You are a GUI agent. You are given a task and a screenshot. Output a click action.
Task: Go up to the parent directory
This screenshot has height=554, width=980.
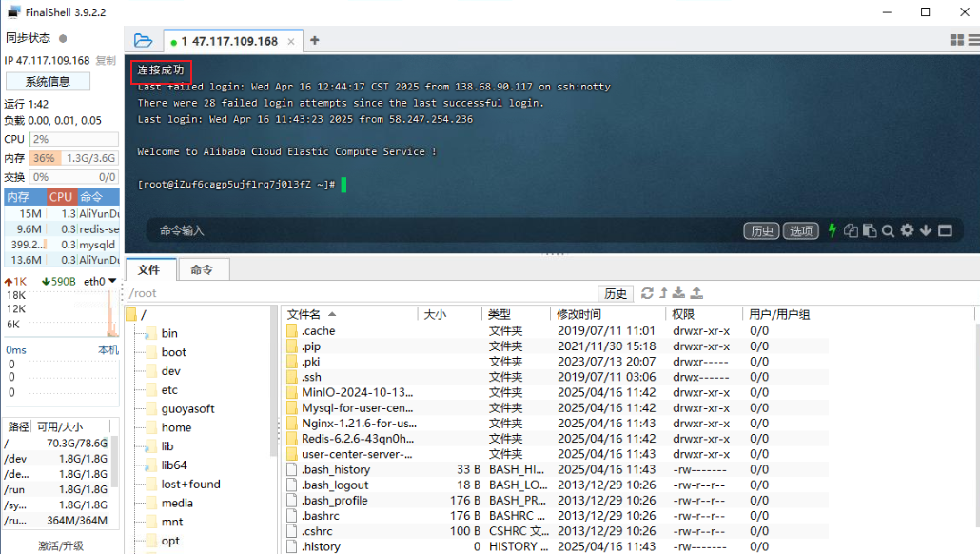(x=664, y=292)
